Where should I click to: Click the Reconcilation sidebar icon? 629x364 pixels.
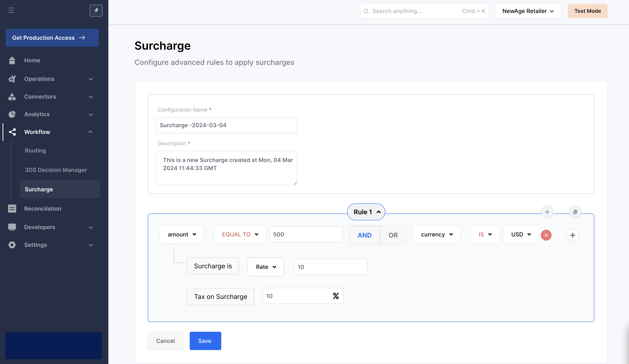click(12, 208)
